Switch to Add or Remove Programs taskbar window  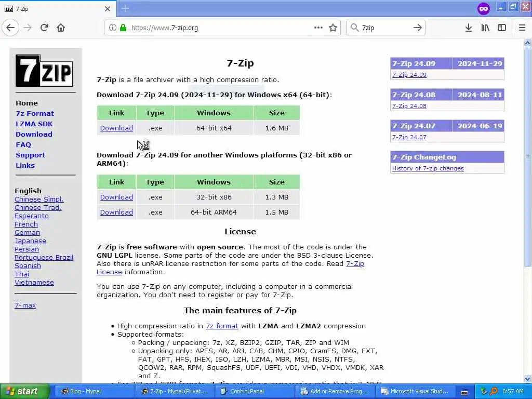click(335, 392)
